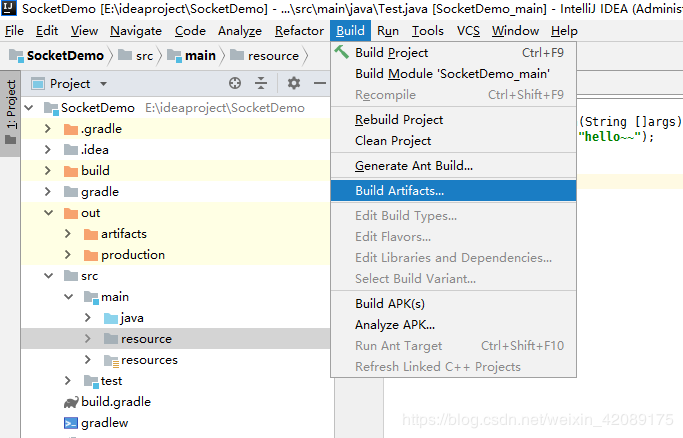
Task: Click the orange build folder icon
Action: [71, 171]
